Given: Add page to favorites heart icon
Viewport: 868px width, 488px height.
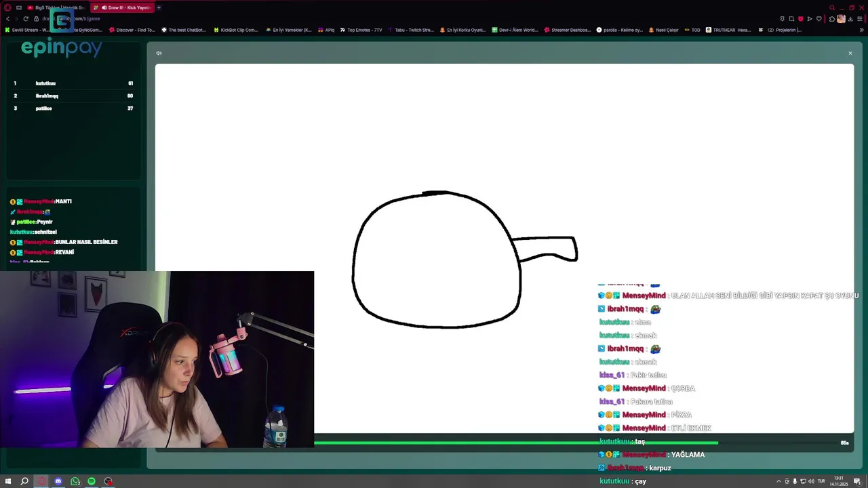Looking at the screenshot, I should [818, 19].
